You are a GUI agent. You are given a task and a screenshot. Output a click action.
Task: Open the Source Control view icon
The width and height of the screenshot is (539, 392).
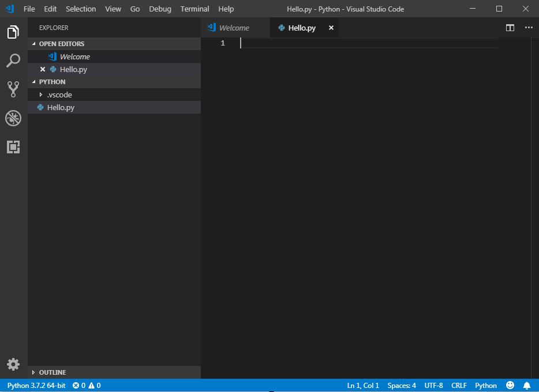[x=13, y=89]
